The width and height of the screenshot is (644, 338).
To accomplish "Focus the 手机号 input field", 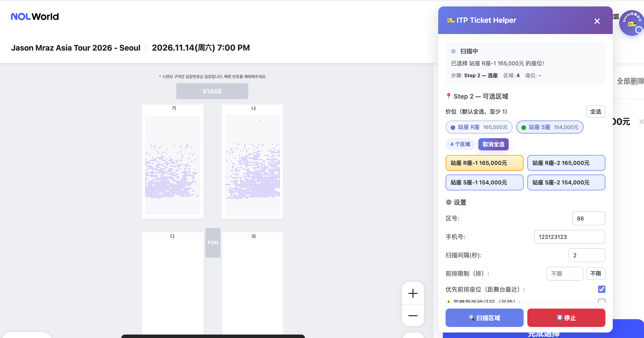I will click(570, 237).
